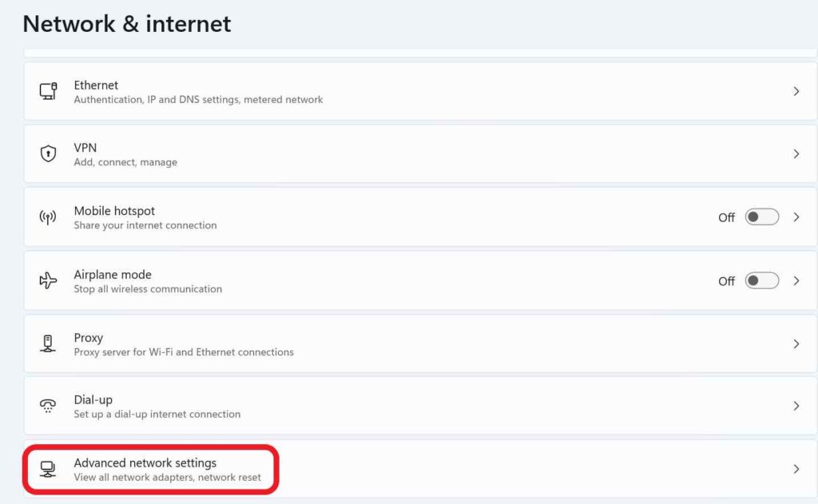The height and width of the screenshot is (504, 818).
Task: Click the Advanced network settings computer icon
Action: (x=48, y=469)
